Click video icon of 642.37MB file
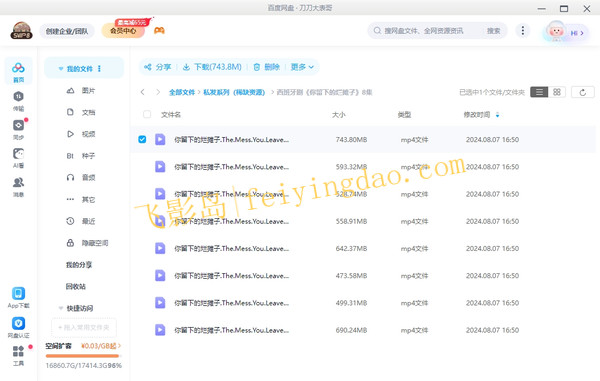 pyautogui.click(x=160, y=248)
